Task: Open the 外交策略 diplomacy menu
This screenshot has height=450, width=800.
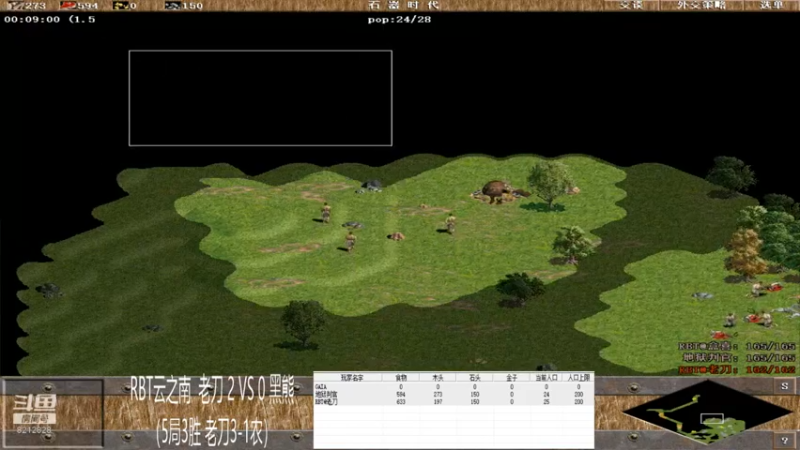Action: pyautogui.click(x=701, y=5)
